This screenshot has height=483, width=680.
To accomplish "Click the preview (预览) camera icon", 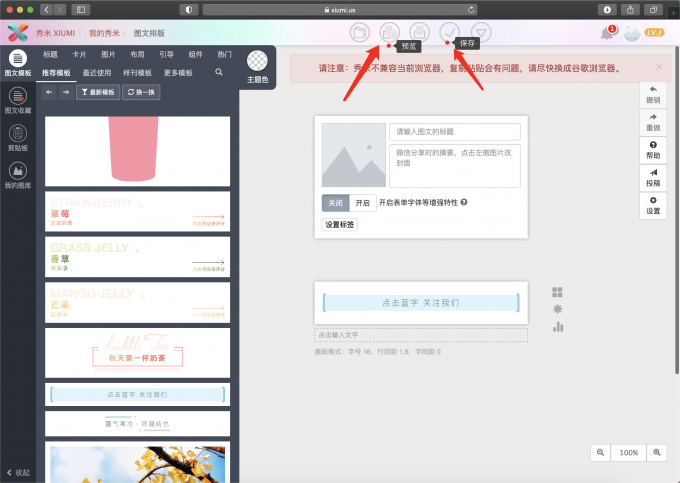I will [389, 33].
